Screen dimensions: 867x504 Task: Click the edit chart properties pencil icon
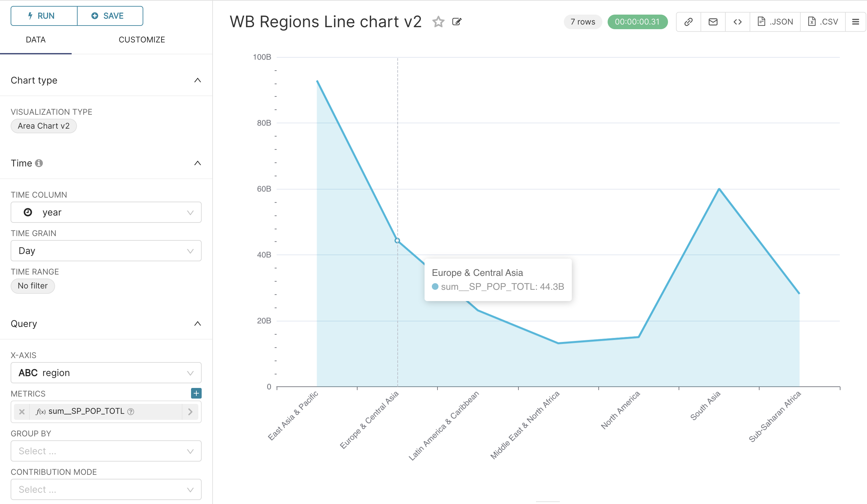456,22
